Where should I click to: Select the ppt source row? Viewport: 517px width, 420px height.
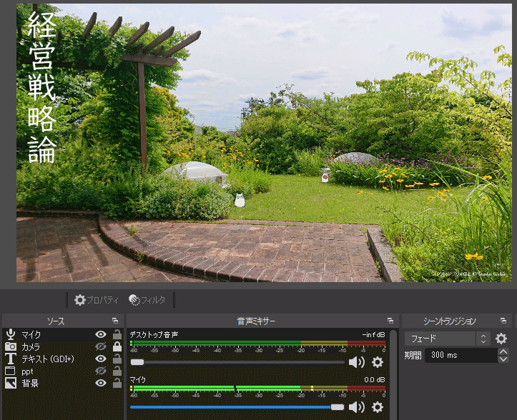coord(63,371)
